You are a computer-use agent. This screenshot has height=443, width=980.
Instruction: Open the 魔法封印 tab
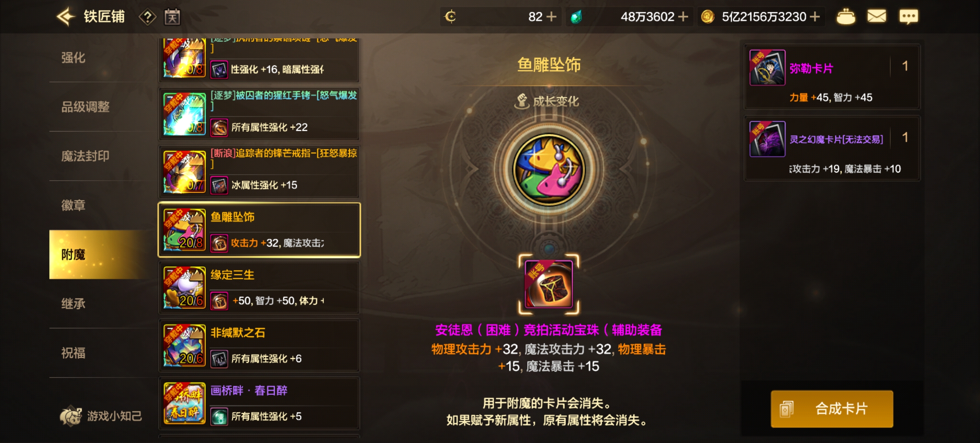click(x=86, y=156)
